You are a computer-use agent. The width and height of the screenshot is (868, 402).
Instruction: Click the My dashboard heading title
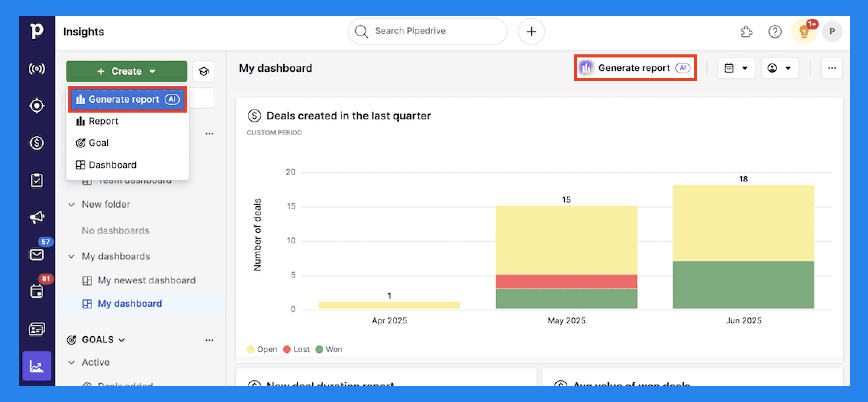click(x=275, y=68)
